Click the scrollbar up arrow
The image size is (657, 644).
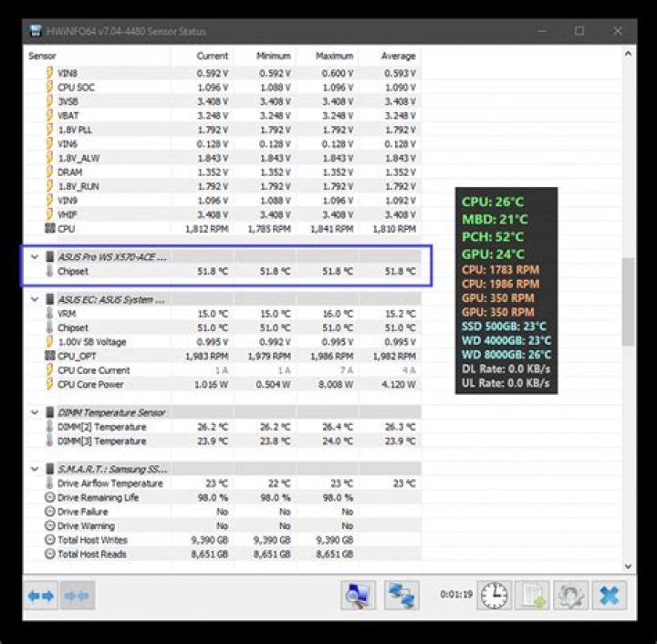(628, 54)
